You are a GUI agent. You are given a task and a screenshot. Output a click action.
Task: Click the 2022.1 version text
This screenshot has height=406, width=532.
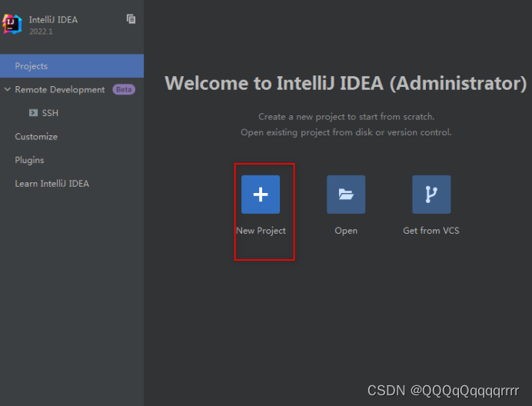41,32
